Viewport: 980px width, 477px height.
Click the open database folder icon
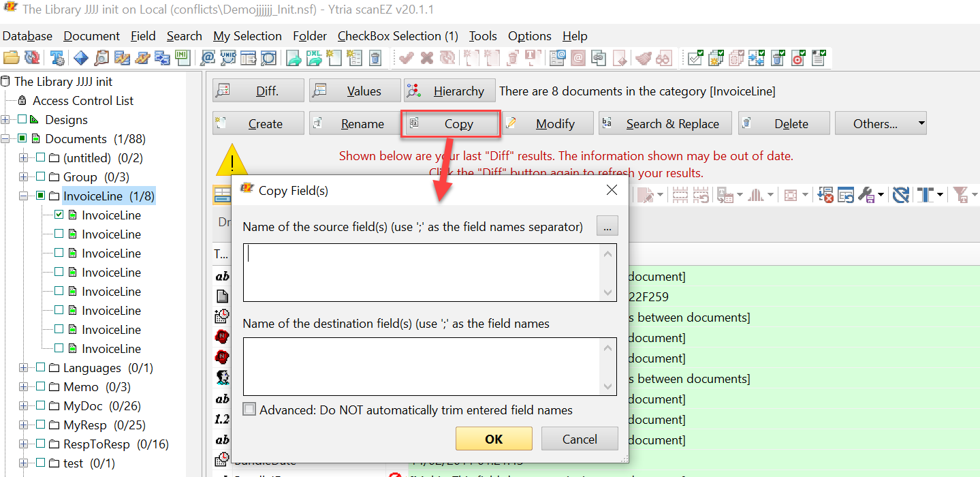(x=11, y=59)
